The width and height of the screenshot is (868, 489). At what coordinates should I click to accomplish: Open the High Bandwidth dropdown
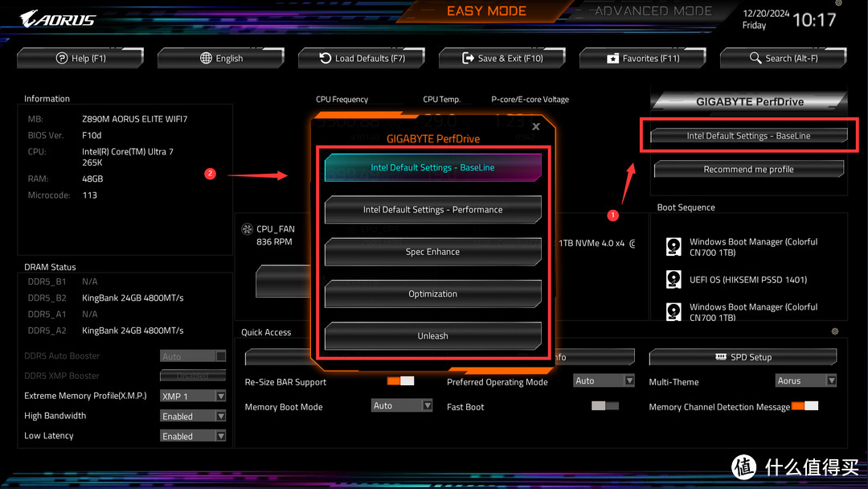pos(193,416)
